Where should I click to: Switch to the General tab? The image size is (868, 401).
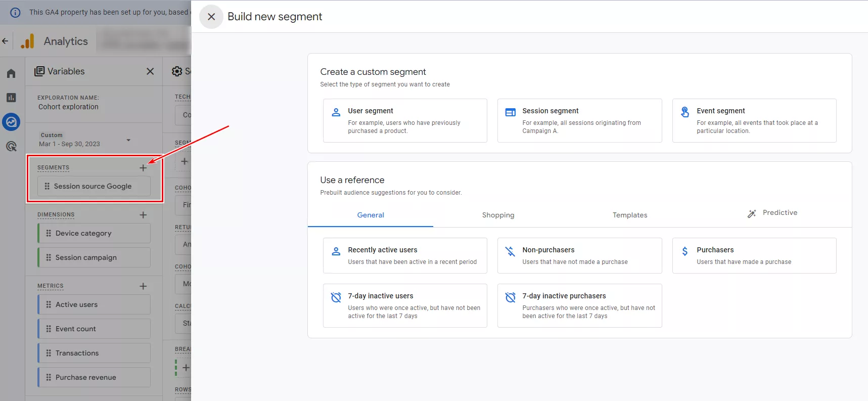[x=371, y=215]
